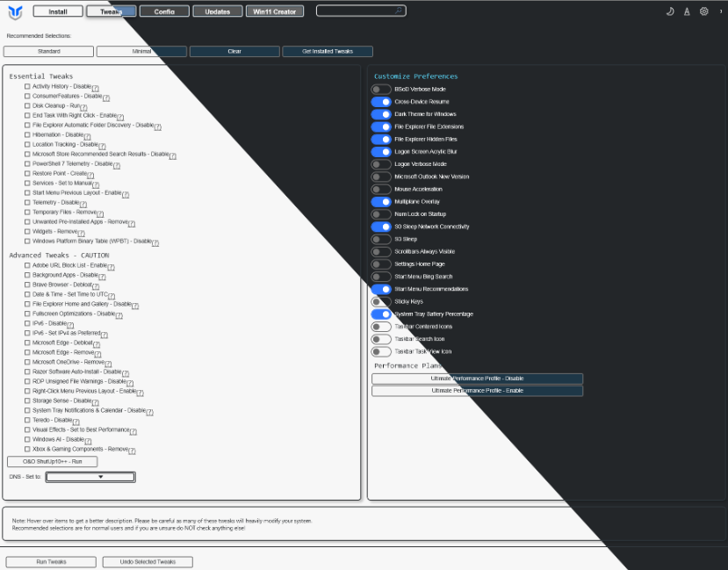Open help for Windows AI - Disable
Screen dimensions: 728x570
click(88, 441)
